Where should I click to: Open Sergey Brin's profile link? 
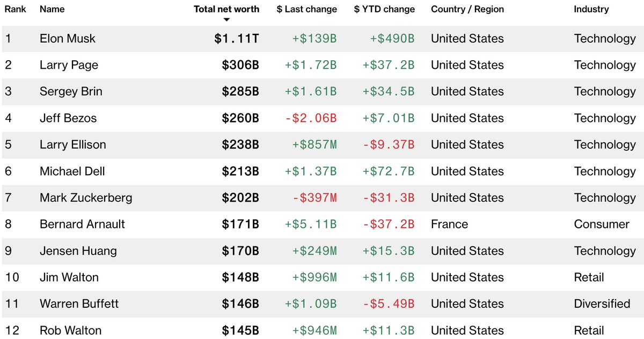point(71,91)
